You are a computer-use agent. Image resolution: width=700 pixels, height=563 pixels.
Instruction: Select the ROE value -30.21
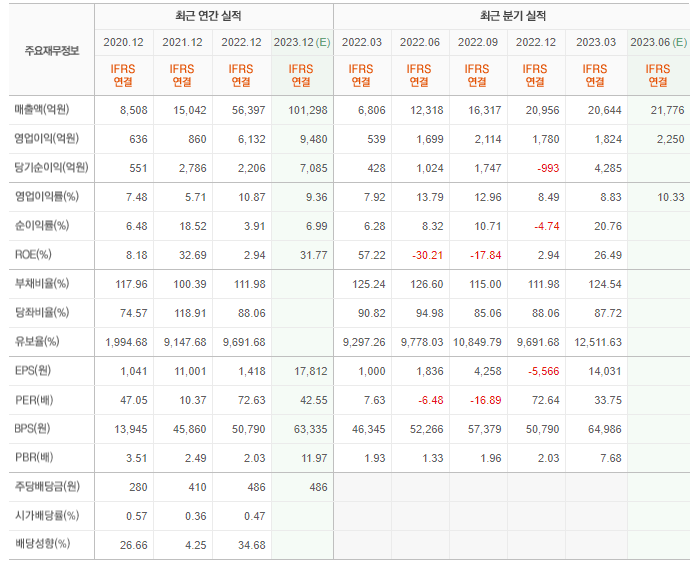click(428, 255)
